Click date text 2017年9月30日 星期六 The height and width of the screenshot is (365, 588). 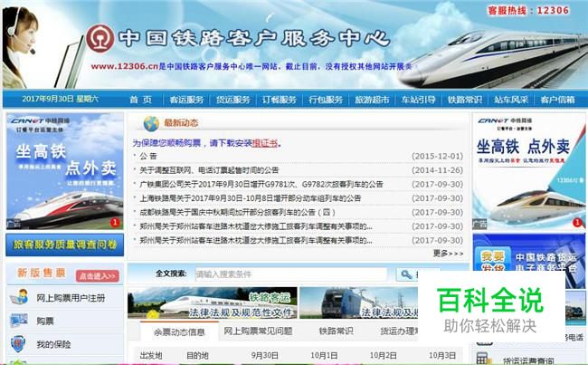pos(60,99)
